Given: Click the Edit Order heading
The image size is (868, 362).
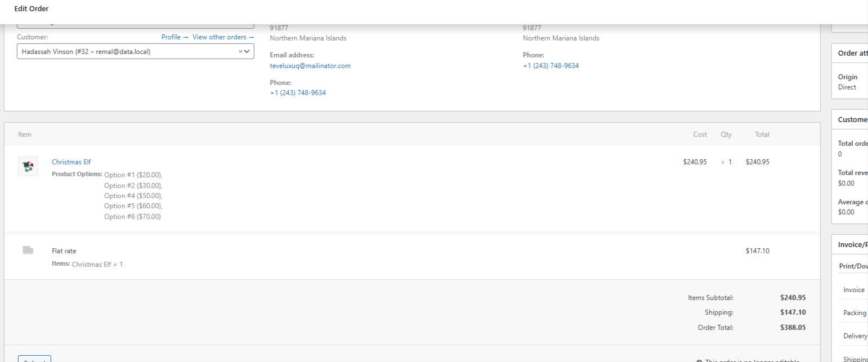Looking at the screenshot, I should pyautogui.click(x=32, y=8).
